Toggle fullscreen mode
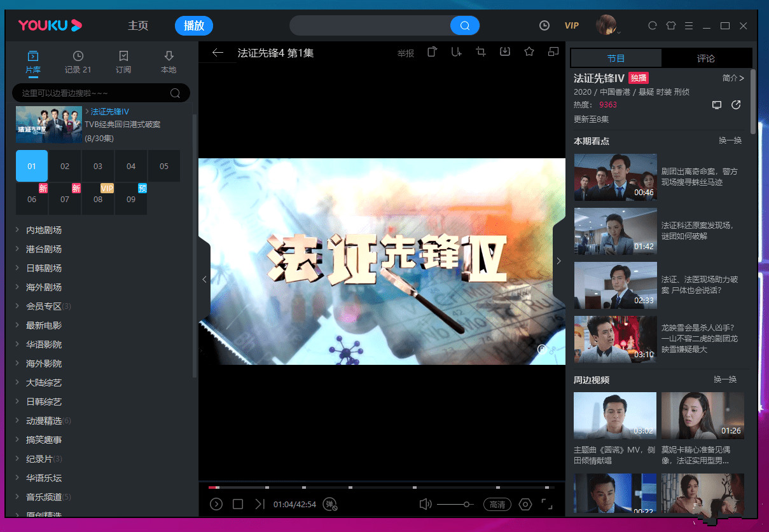769x532 pixels. pyautogui.click(x=547, y=504)
